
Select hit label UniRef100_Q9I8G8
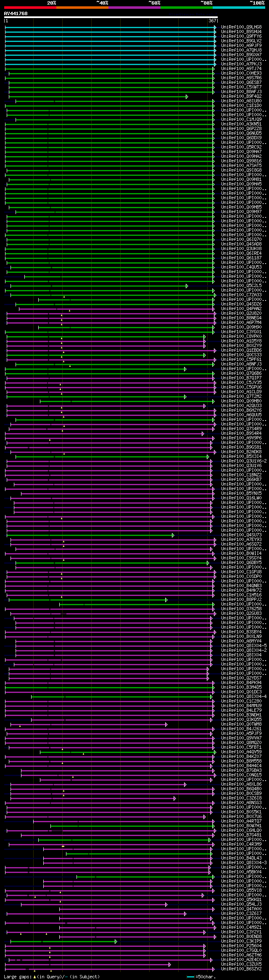[241, 170]
